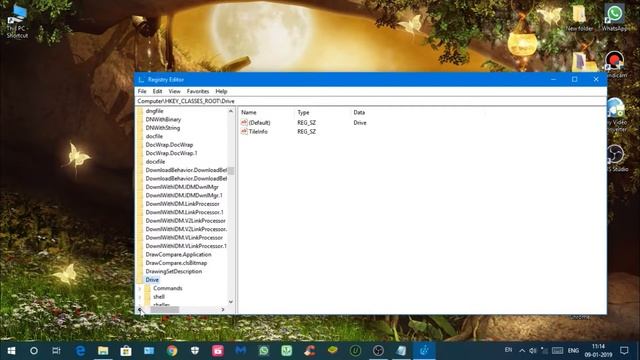Open WhatsApp from taskbar

pyautogui.click(x=264, y=351)
